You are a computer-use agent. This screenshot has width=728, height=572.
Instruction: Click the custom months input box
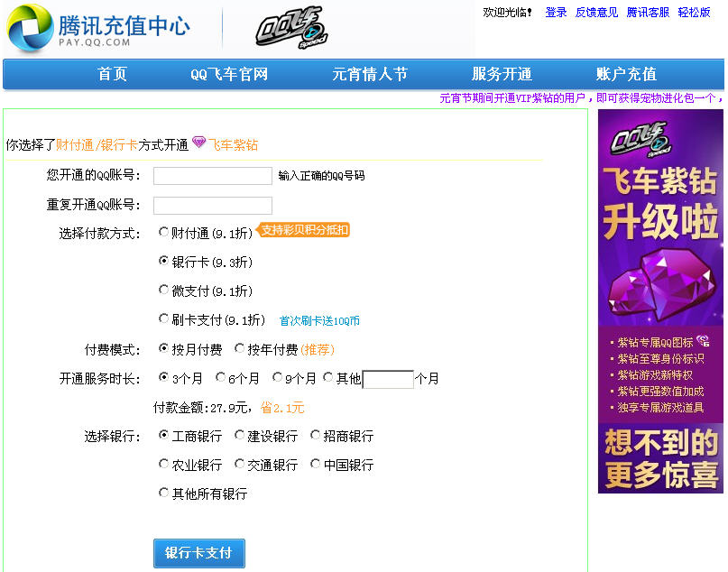388,379
